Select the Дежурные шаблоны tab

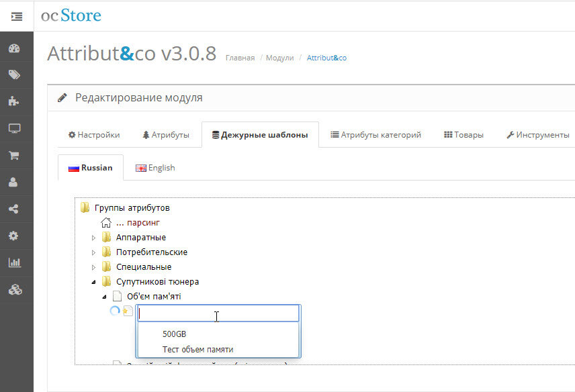tap(260, 135)
